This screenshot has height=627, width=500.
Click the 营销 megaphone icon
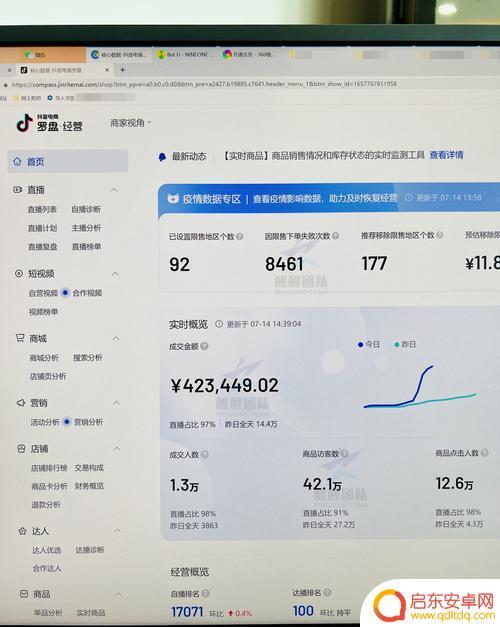(20, 403)
